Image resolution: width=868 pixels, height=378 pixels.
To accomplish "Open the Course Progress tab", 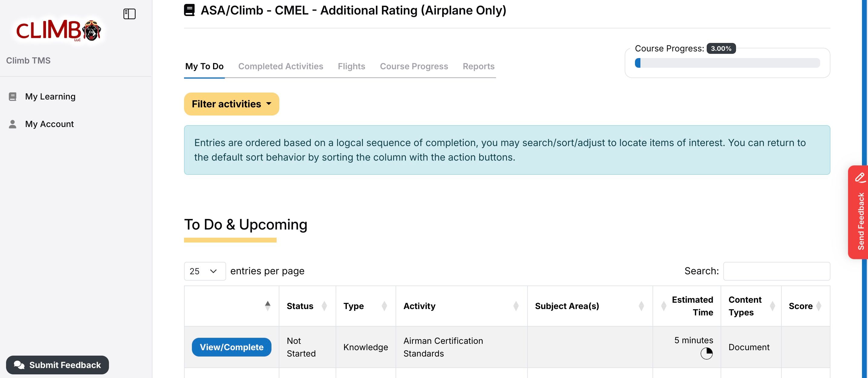I will coord(414,66).
